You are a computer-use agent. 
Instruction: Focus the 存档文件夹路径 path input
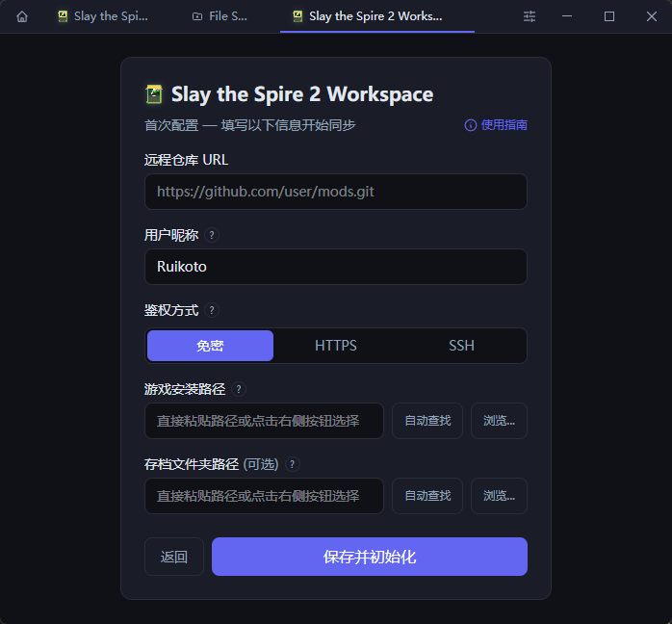click(264, 496)
